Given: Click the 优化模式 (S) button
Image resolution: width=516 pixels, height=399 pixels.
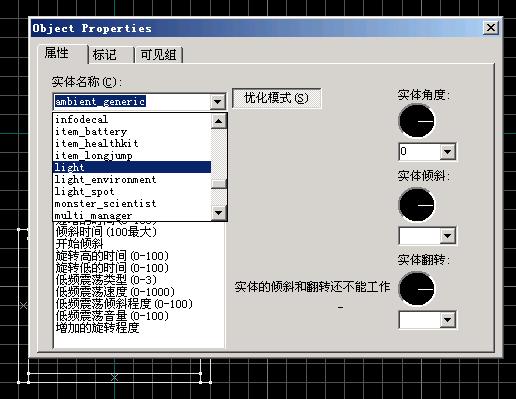Looking at the screenshot, I should coord(276,98).
